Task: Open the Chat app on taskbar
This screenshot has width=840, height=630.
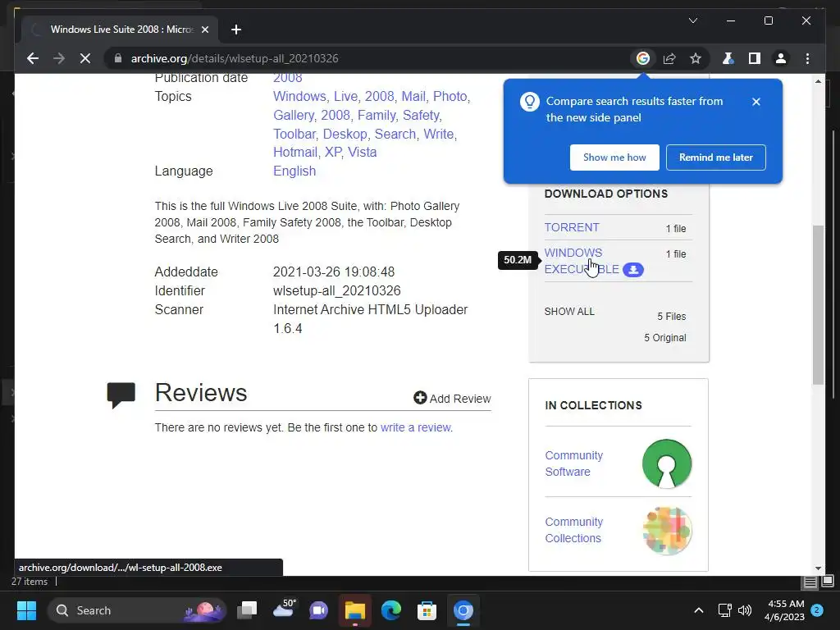Action: 319,610
